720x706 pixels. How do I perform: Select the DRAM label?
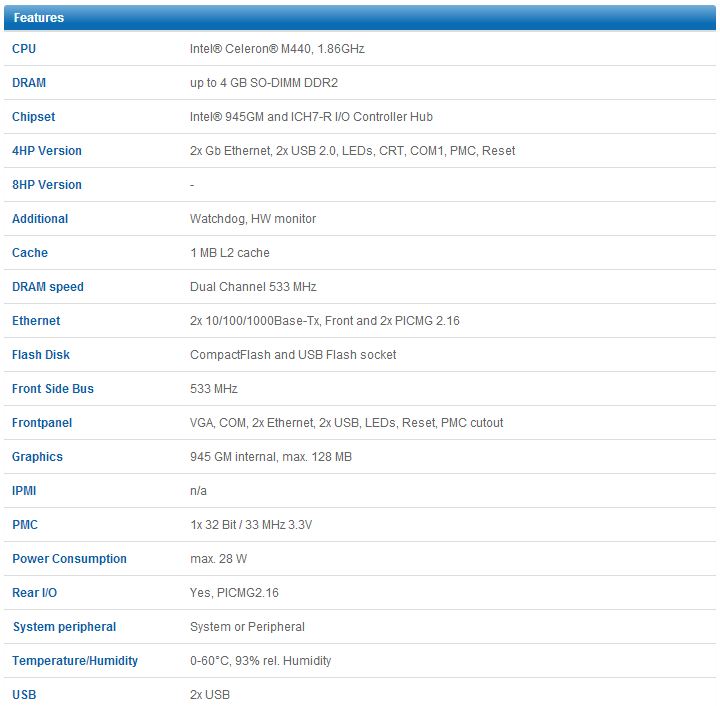pyautogui.click(x=29, y=83)
